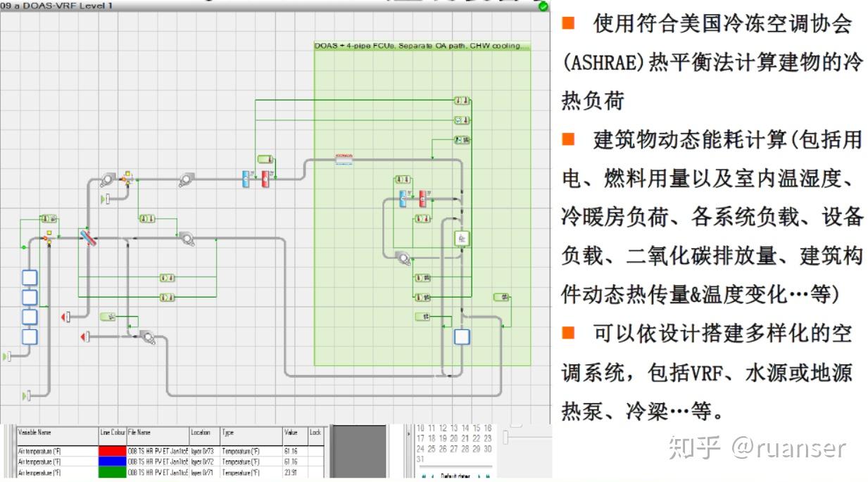Select the blue cooling coil component
The image size is (868, 482).
click(245, 179)
